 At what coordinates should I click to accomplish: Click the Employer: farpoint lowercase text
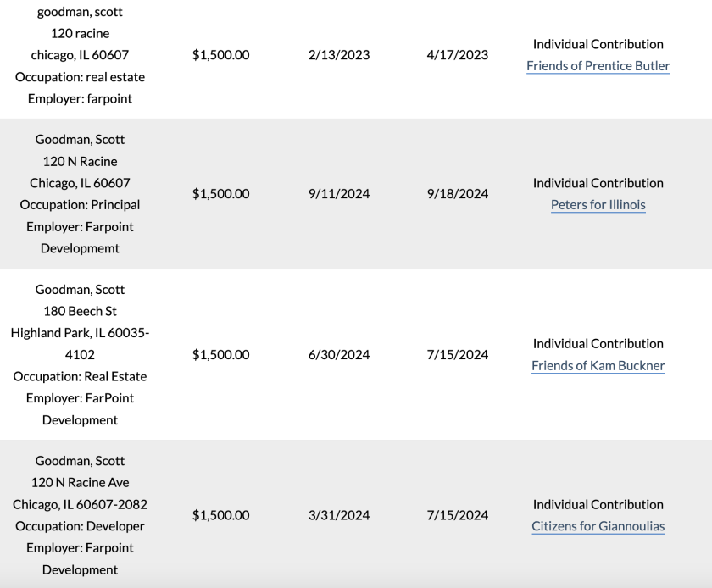80,99
